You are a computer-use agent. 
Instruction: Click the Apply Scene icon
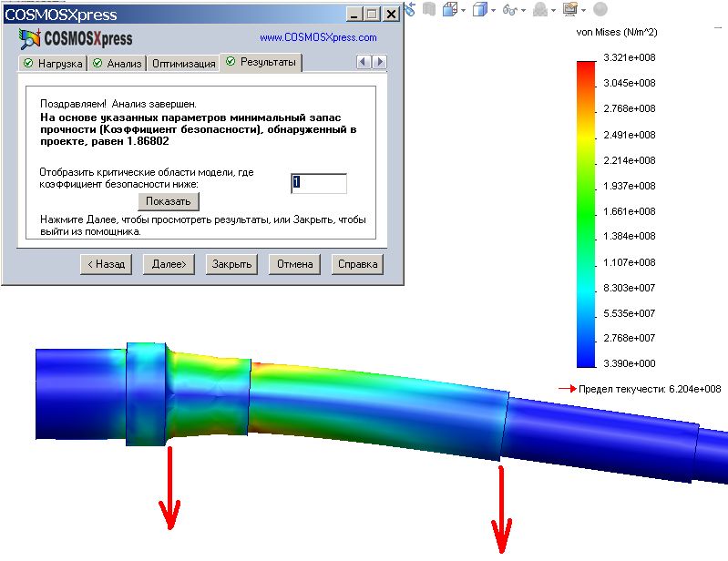pyautogui.click(x=540, y=9)
